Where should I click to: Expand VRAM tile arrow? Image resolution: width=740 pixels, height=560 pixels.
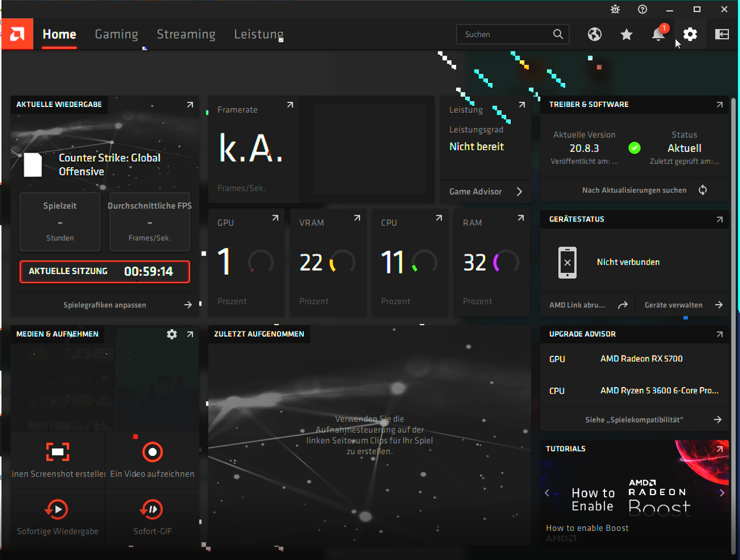(357, 218)
